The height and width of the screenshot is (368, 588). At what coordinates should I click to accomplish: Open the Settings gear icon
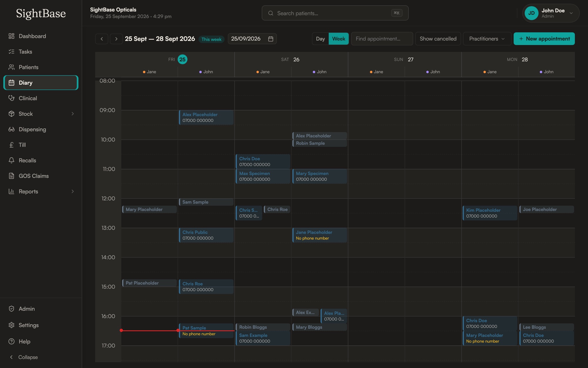[x=11, y=325]
